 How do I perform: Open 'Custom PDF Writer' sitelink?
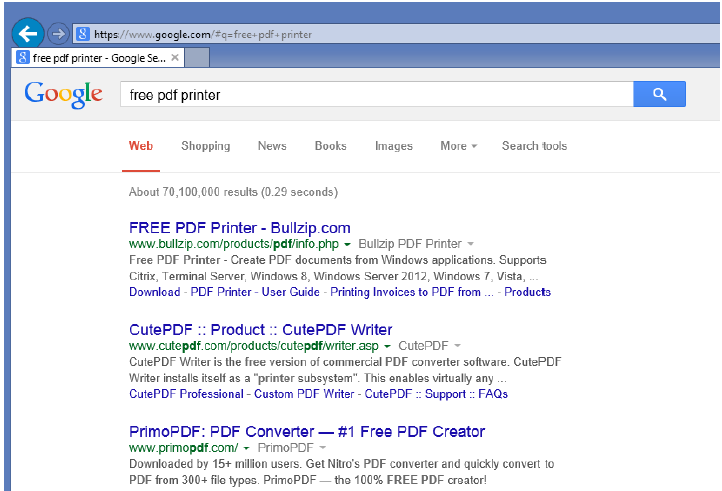coord(304,394)
